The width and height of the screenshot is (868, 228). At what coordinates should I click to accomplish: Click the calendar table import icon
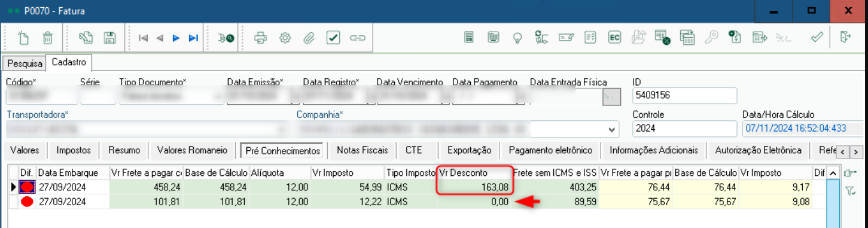(687, 37)
